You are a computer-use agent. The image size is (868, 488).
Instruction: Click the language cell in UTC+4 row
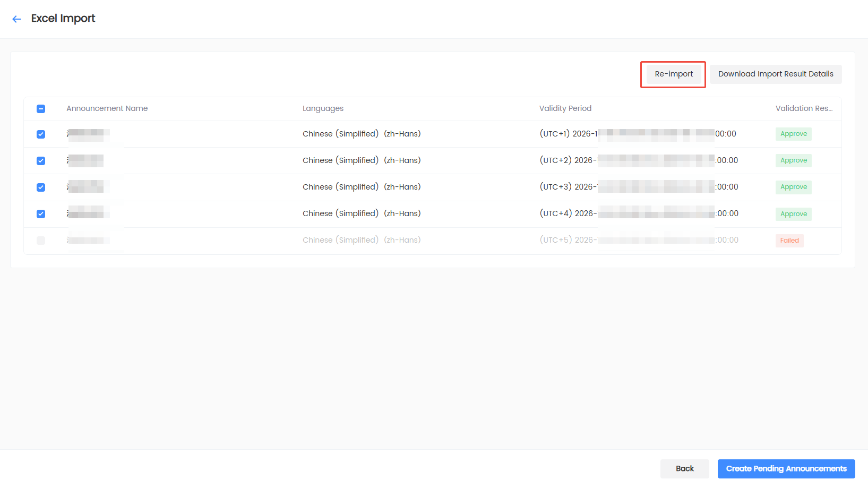pos(362,213)
